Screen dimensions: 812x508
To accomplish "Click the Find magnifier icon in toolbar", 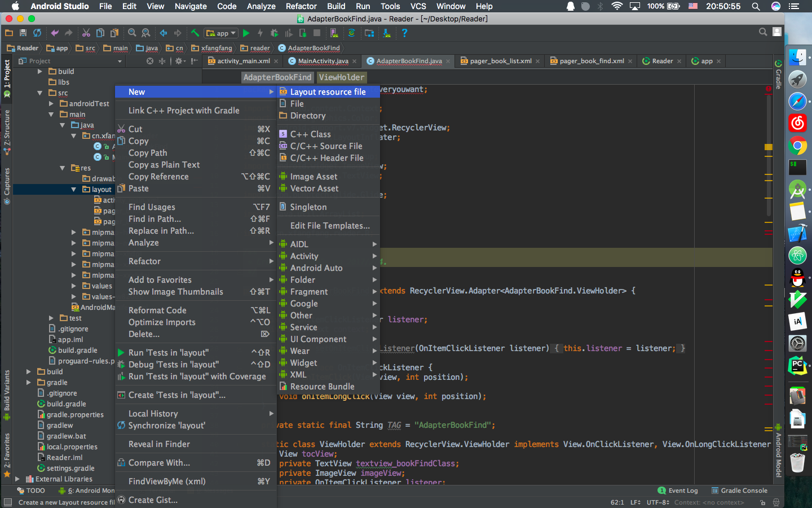I will pos(132,33).
